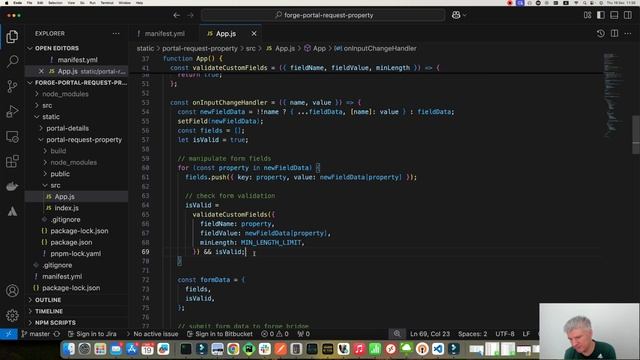Image resolution: width=640 pixels, height=360 pixels.
Task: Click the editor vertical scrollbar thumb
Action: [x=636, y=135]
